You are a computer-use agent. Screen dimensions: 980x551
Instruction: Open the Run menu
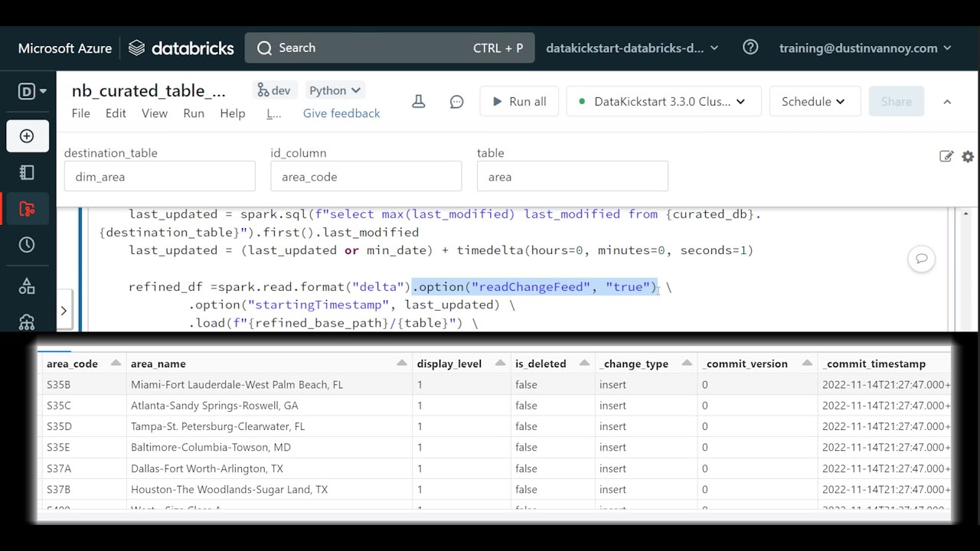[x=194, y=113]
